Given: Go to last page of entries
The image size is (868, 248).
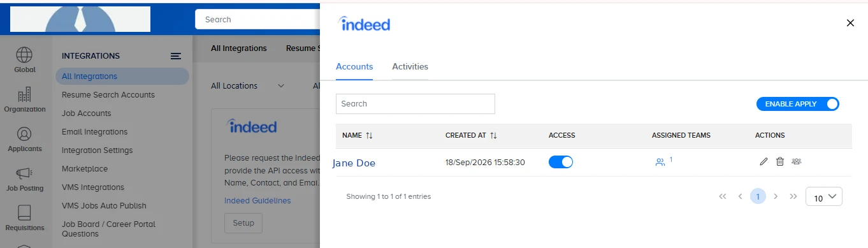Looking at the screenshot, I should coord(793,196).
